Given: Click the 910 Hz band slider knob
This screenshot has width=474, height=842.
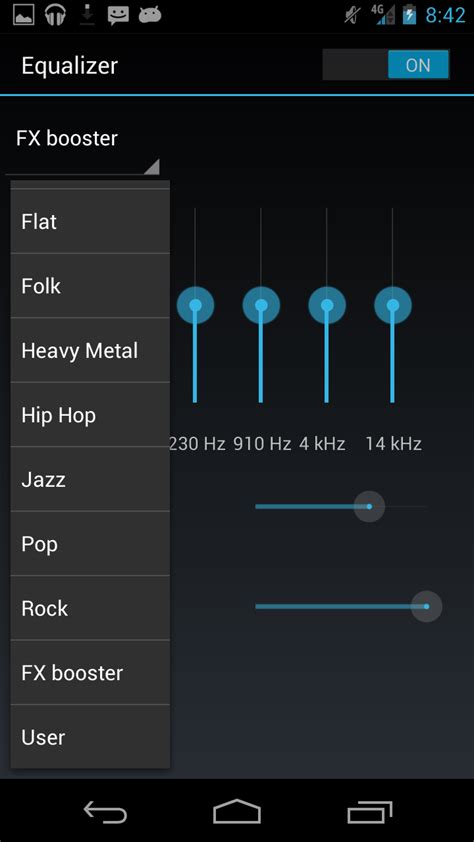Looking at the screenshot, I should coord(261,305).
